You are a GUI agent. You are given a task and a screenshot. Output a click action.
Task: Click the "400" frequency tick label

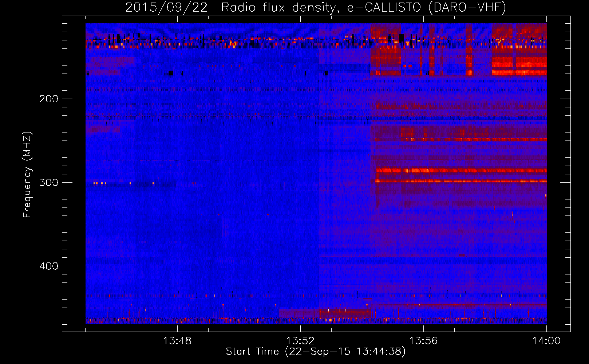49,266
